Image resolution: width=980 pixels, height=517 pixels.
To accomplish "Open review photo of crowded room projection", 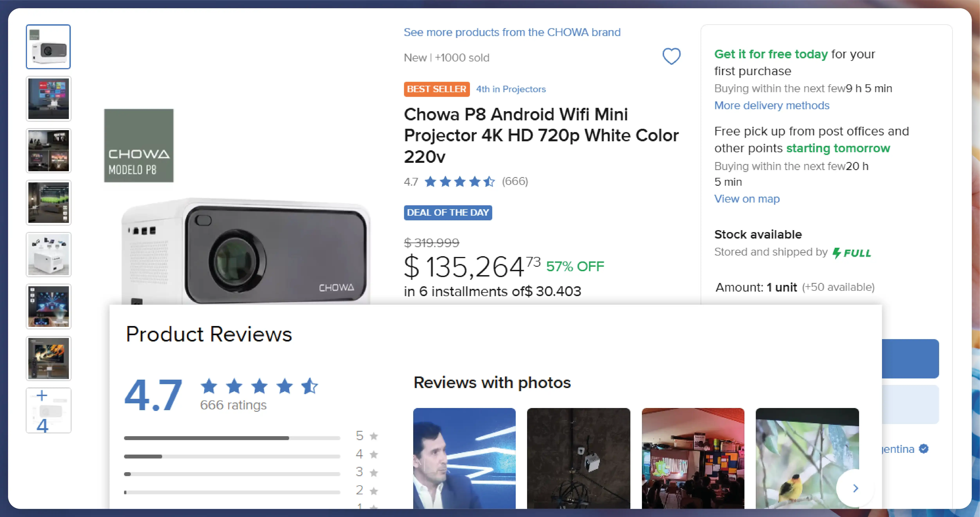I will [x=693, y=458].
